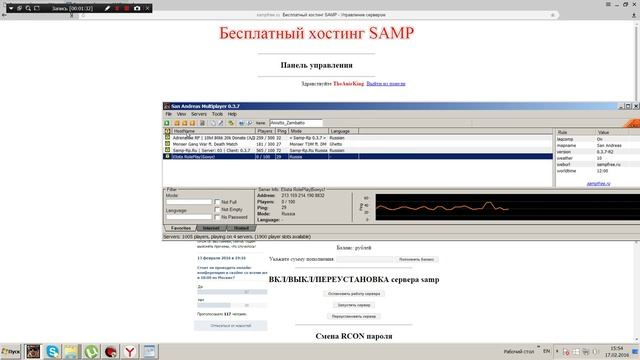Screen dimensions: 640x360
Task: Switch to the Favorites tab
Action: pos(181,228)
